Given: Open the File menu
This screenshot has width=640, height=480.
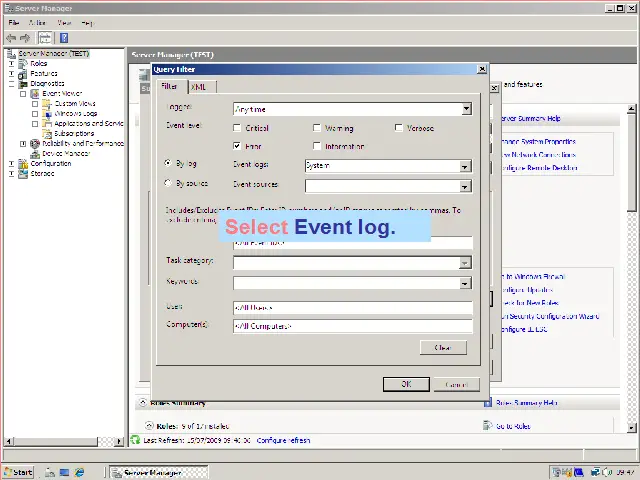Looking at the screenshot, I should [13, 23].
